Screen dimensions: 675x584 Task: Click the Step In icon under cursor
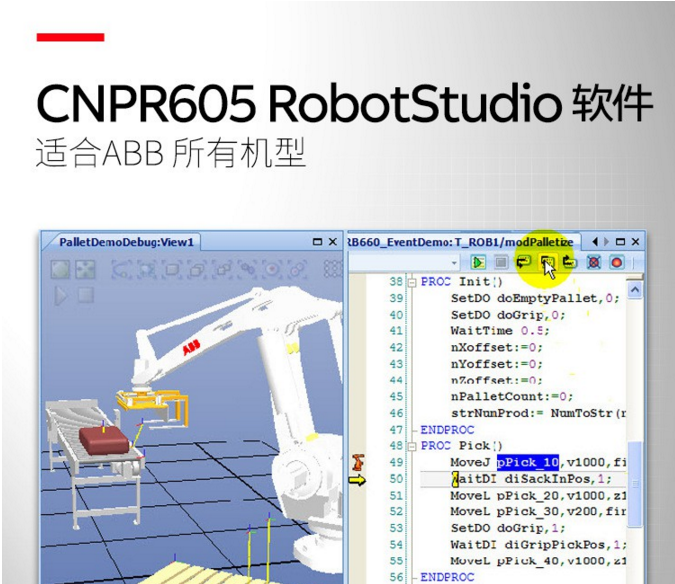[x=546, y=262]
